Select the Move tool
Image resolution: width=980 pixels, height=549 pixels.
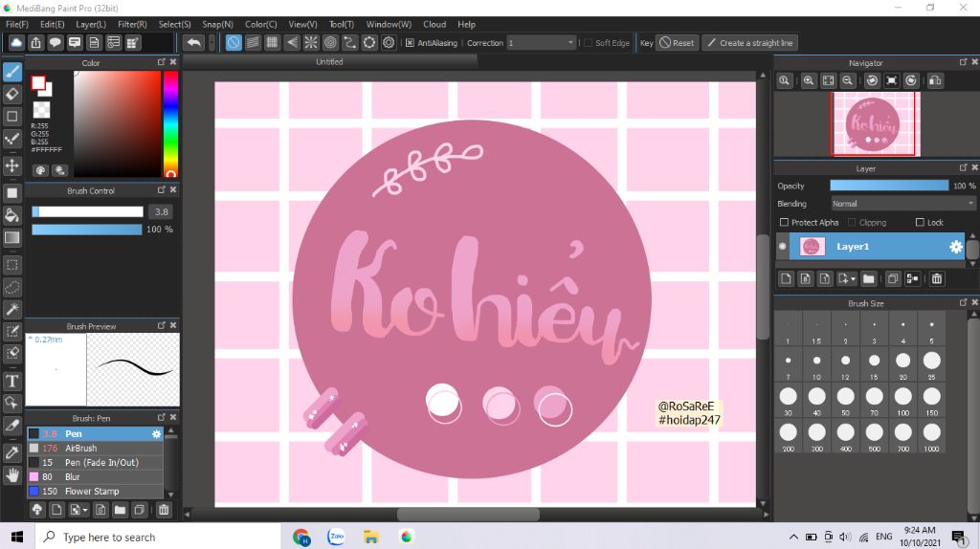pos(11,165)
